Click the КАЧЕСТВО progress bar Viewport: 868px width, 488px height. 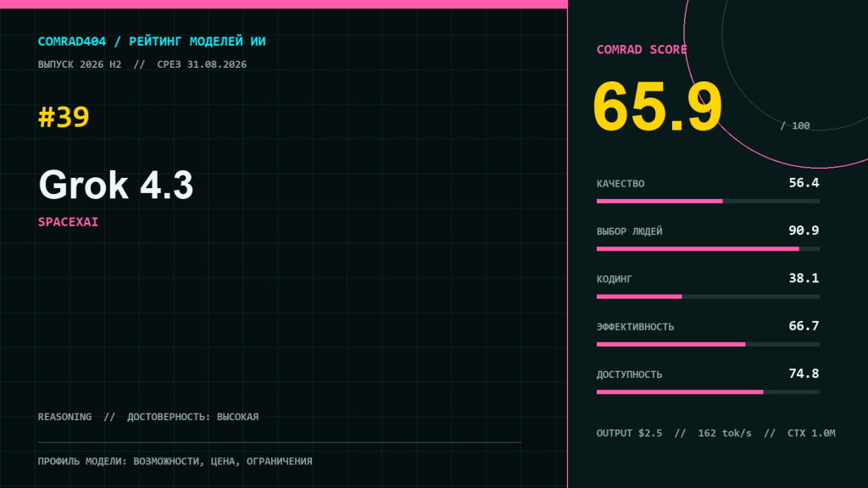(x=708, y=202)
